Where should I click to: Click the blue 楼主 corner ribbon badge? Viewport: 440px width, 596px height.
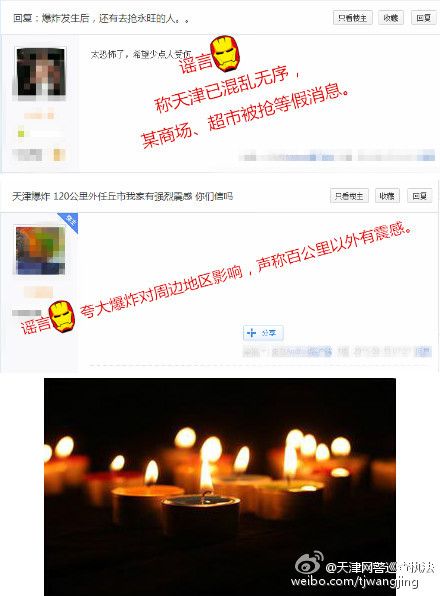point(68,222)
